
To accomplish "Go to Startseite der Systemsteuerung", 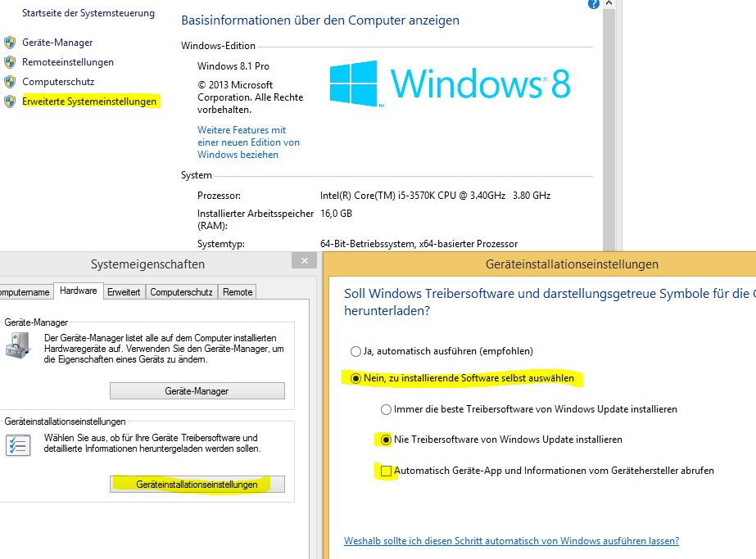I will [88, 13].
